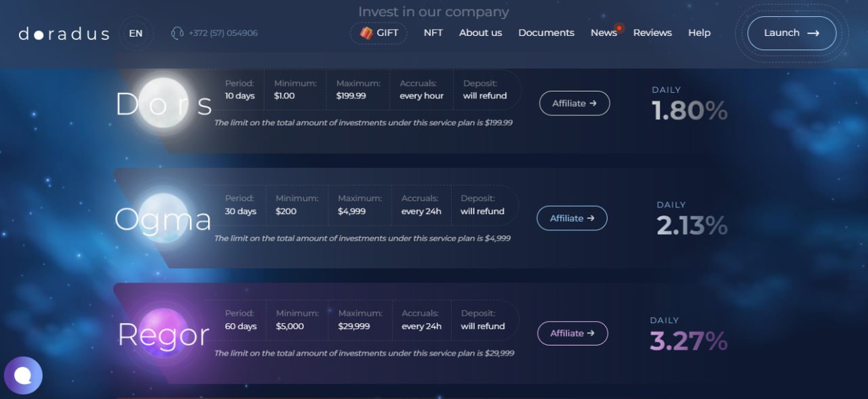868x399 pixels.
Task: Open the News section
Action: click(x=603, y=33)
